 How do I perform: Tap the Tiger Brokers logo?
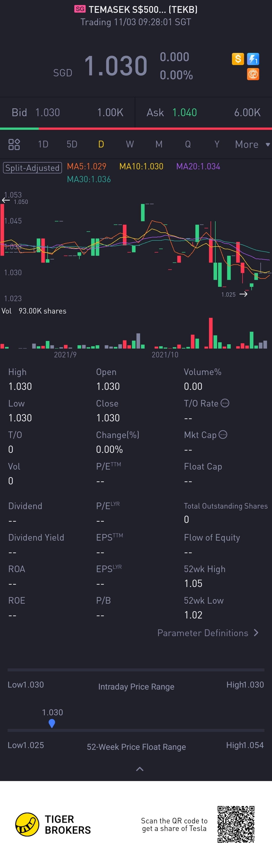pos(27,824)
